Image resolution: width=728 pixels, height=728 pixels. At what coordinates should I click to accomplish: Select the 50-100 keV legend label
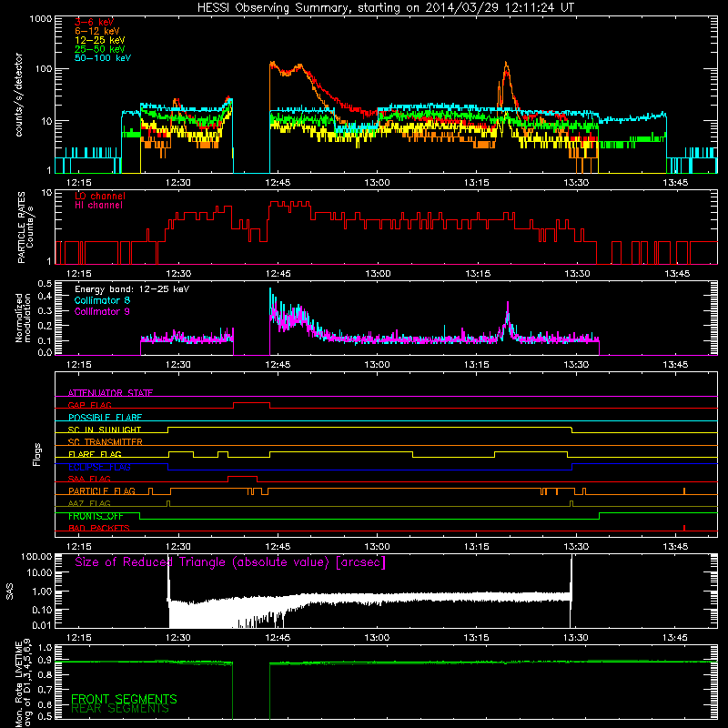(x=103, y=58)
